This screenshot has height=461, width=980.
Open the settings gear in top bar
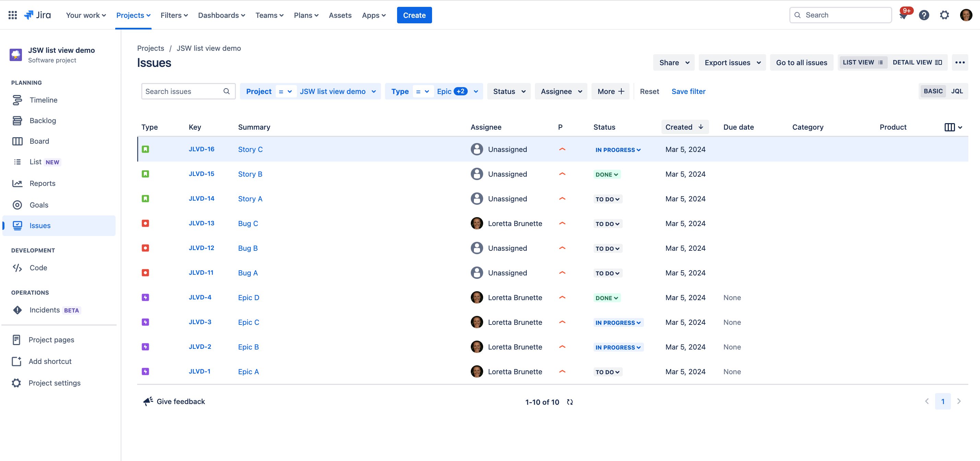point(944,15)
